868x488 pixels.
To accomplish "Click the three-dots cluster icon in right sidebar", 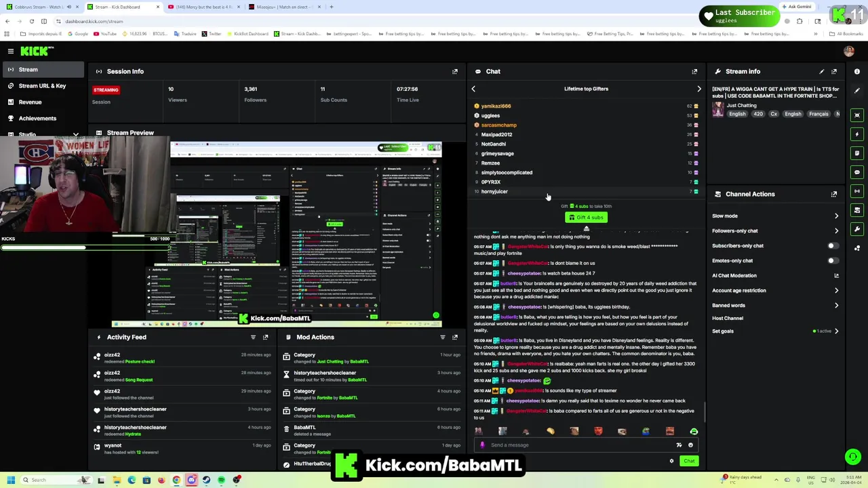I will pos(857,248).
